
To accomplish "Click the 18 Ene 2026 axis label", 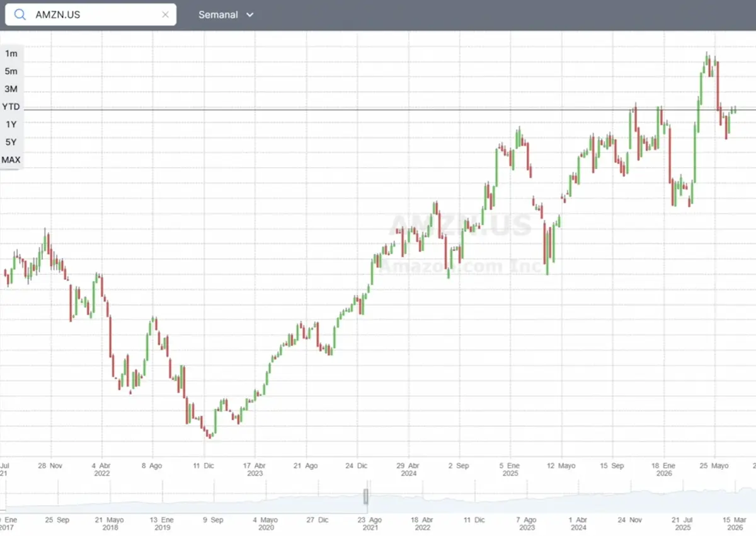I will click(664, 469).
